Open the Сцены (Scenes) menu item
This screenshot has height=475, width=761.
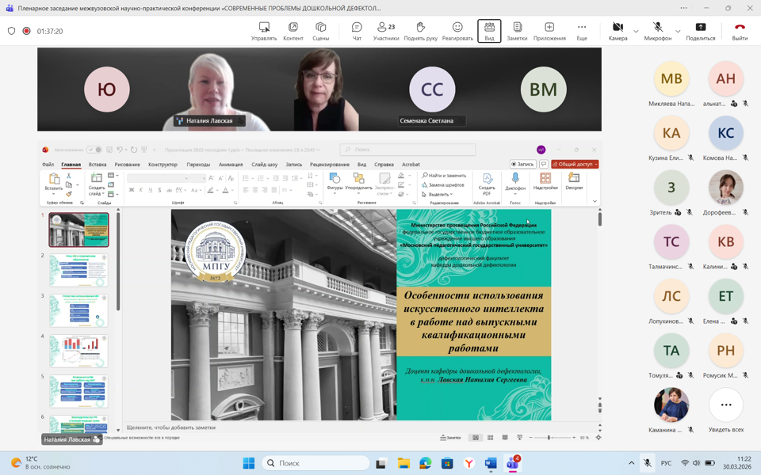pyautogui.click(x=321, y=31)
